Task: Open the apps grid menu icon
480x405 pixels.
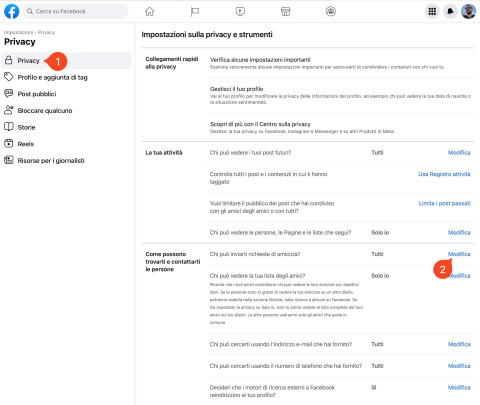Action: point(432,11)
